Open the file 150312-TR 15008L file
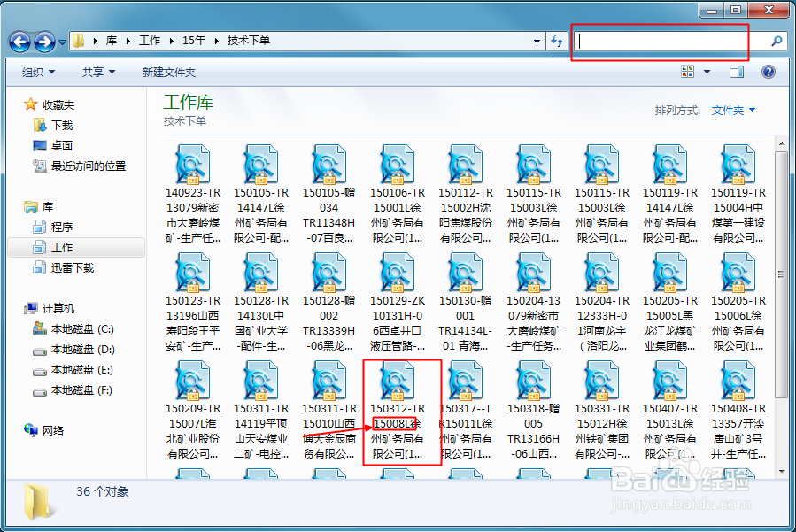This screenshot has height=532, width=796. pos(397,384)
